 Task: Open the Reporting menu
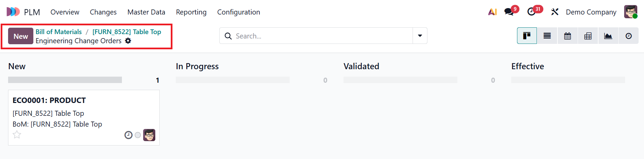pyautogui.click(x=191, y=12)
